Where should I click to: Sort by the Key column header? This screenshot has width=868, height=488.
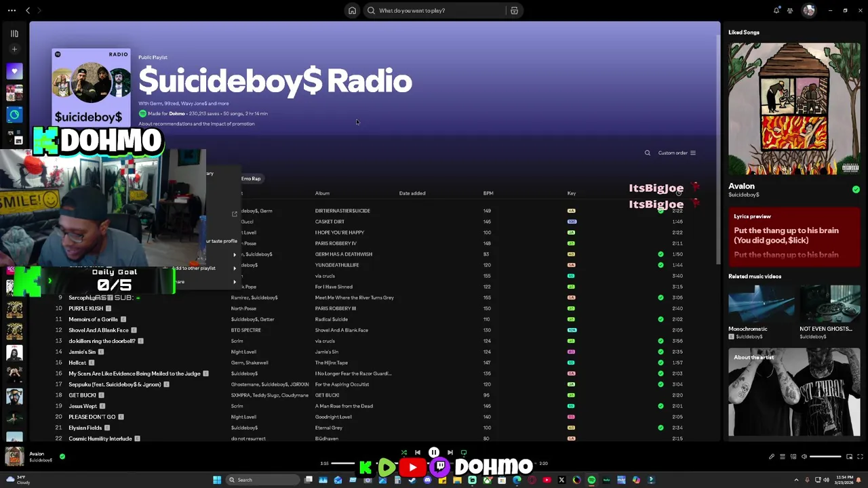(x=572, y=193)
